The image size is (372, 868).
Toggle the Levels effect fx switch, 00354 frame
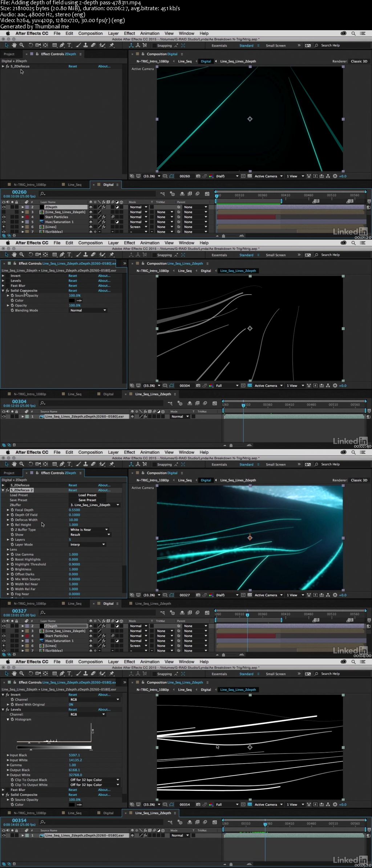tap(7, 709)
